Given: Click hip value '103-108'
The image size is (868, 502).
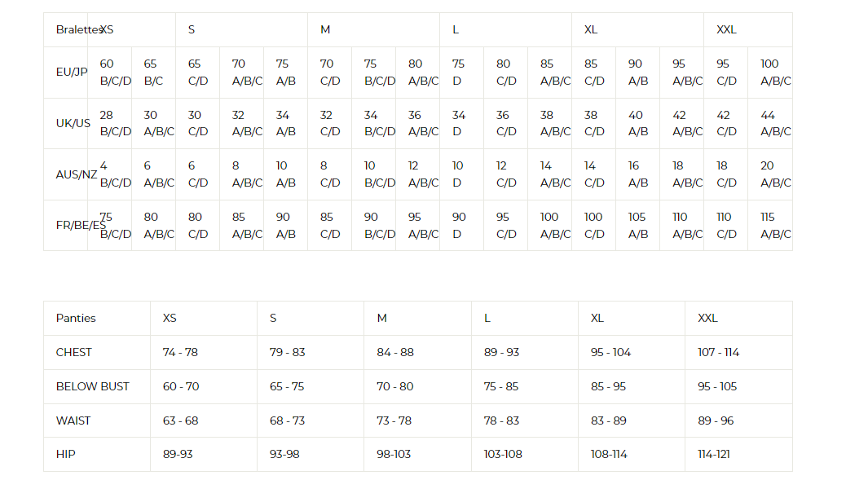Looking at the screenshot, I should tap(525, 455).
